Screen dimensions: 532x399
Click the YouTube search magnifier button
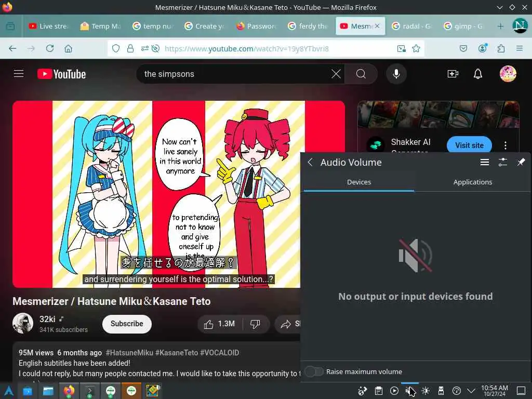361,74
